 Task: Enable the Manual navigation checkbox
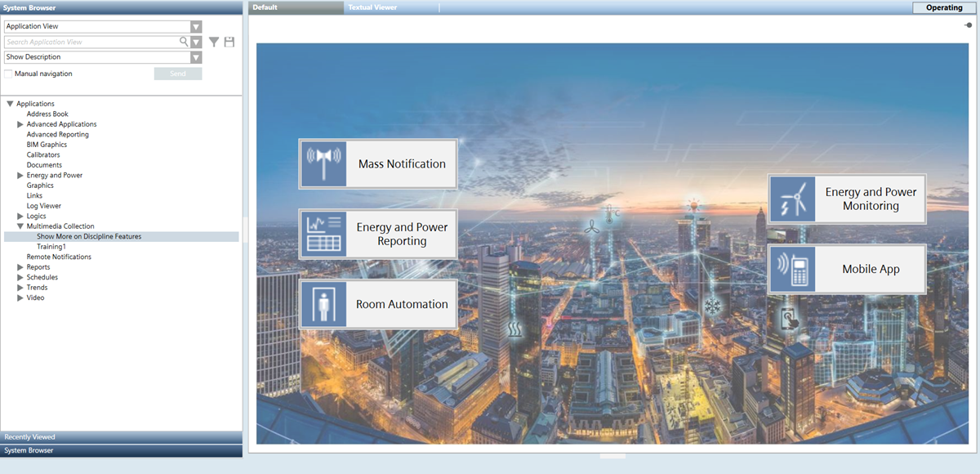[x=8, y=74]
